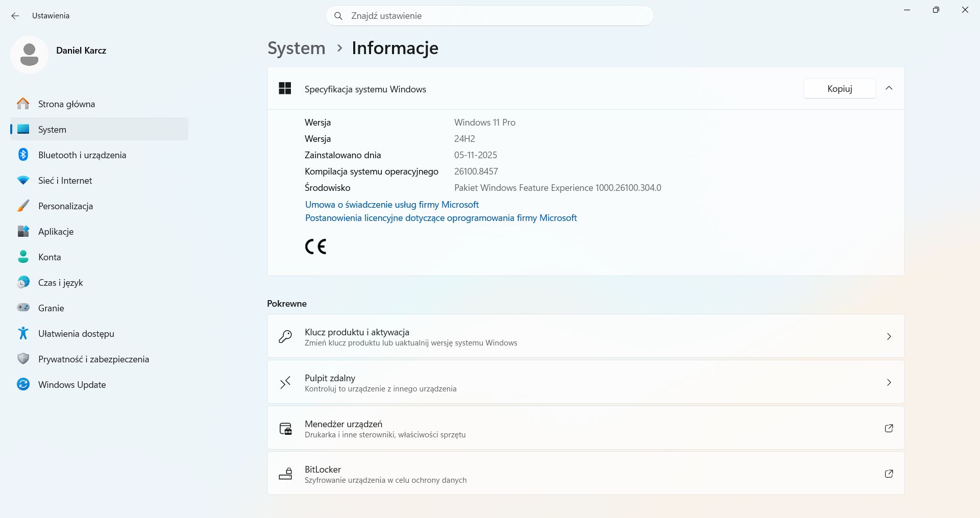Click the Daniel Karcz account name
This screenshot has width=980, height=518.
(x=81, y=51)
